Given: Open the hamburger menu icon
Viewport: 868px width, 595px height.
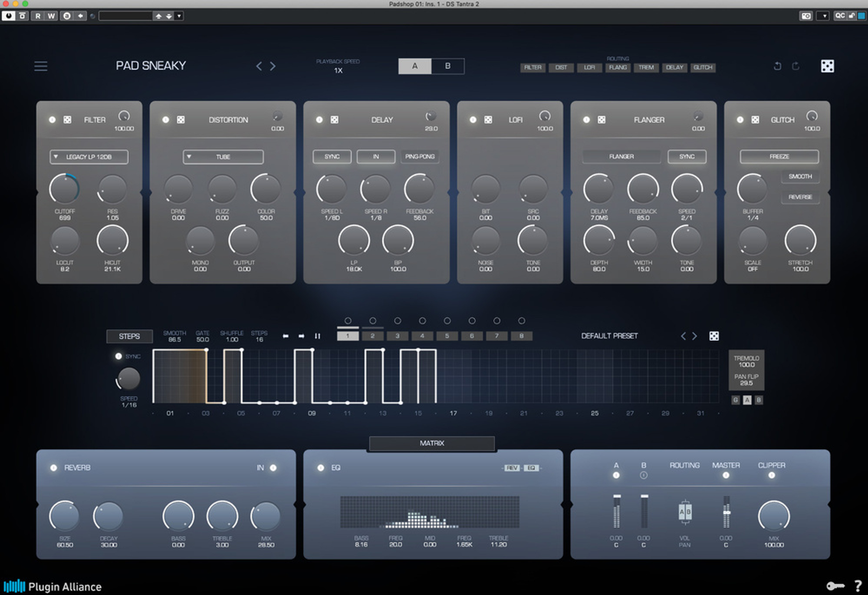Looking at the screenshot, I should [41, 66].
